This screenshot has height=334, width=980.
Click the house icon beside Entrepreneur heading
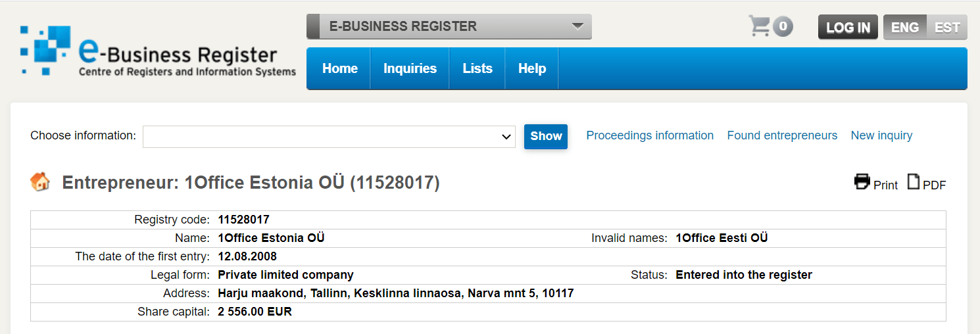coord(40,182)
